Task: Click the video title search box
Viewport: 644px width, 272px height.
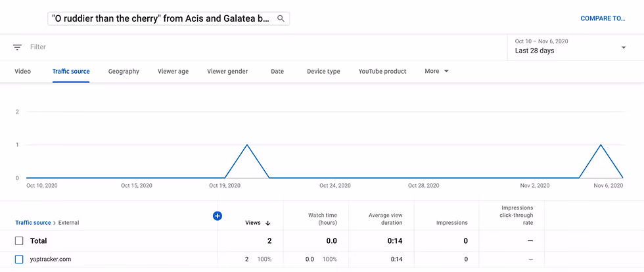Action: click(160, 18)
